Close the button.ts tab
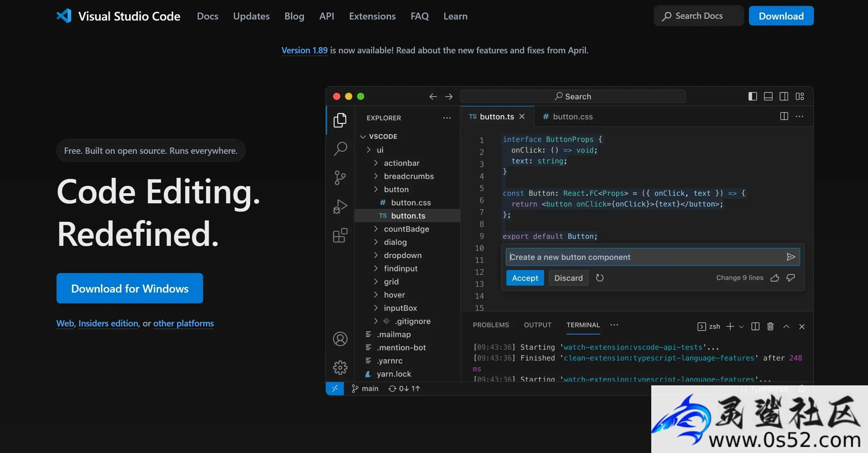Viewport: 868px width, 453px height. [522, 116]
